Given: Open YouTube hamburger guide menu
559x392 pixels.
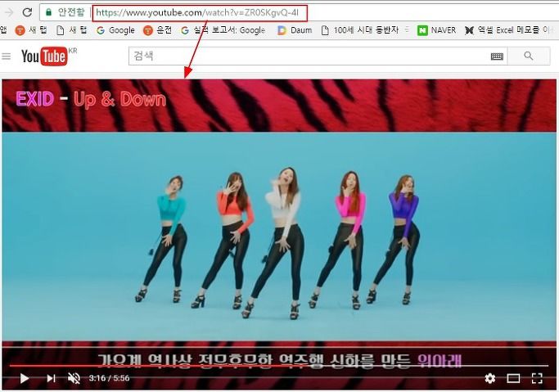Looking at the screenshot, I should tap(6, 56).
